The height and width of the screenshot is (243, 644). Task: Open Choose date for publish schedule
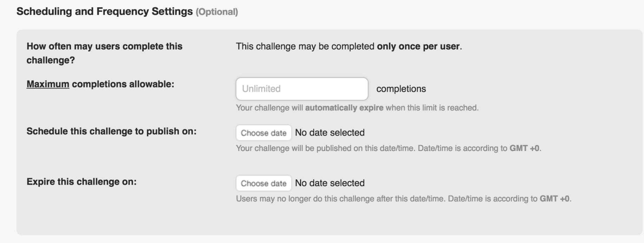(x=264, y=133)
